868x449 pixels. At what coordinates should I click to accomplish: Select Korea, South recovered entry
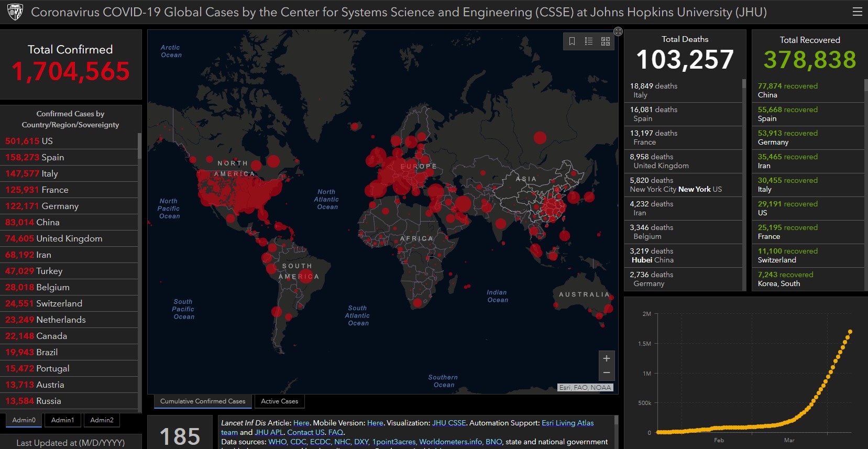(x=808, y=279)
